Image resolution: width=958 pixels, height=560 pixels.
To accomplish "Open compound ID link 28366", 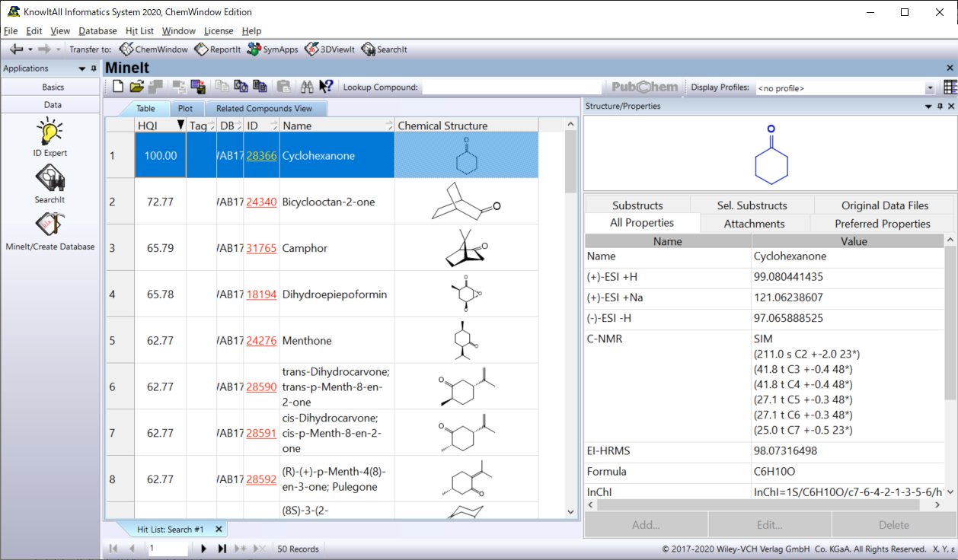I will [261, 155].
